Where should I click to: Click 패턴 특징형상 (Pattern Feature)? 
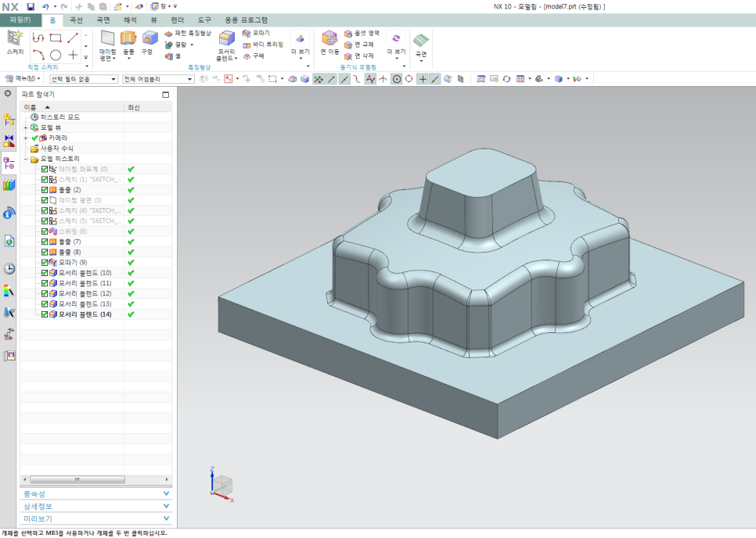(188, 33)
